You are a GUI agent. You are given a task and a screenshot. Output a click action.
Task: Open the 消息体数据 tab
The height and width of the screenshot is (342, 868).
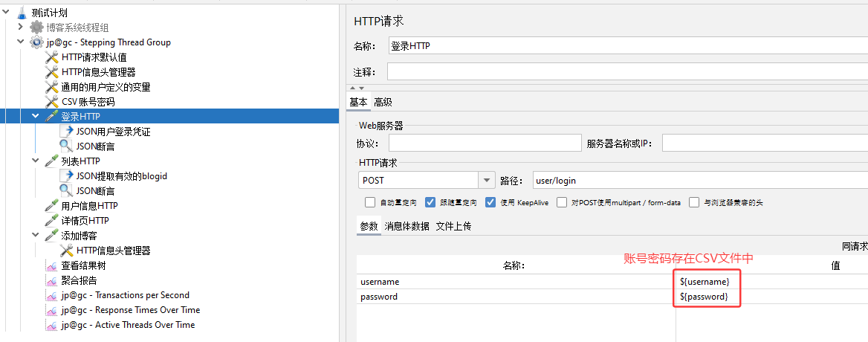pyautogui.click(x=407, y=226)
